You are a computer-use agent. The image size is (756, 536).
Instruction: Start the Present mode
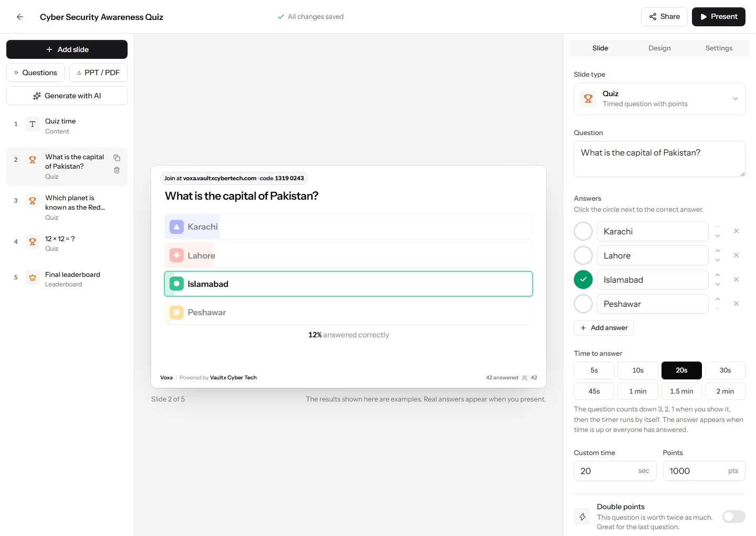point(718,17)
